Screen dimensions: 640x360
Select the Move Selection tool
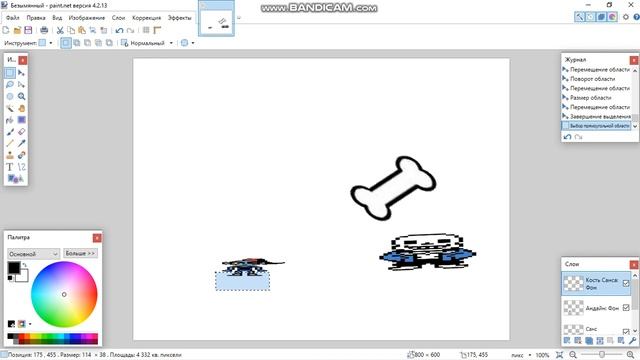coord(22,84)
